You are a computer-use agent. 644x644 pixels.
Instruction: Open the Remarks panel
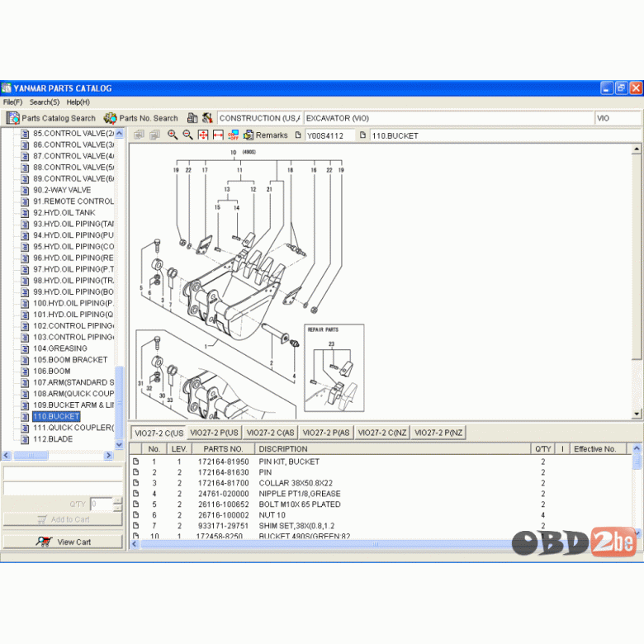pyautogui.click(x=265, y=135)
